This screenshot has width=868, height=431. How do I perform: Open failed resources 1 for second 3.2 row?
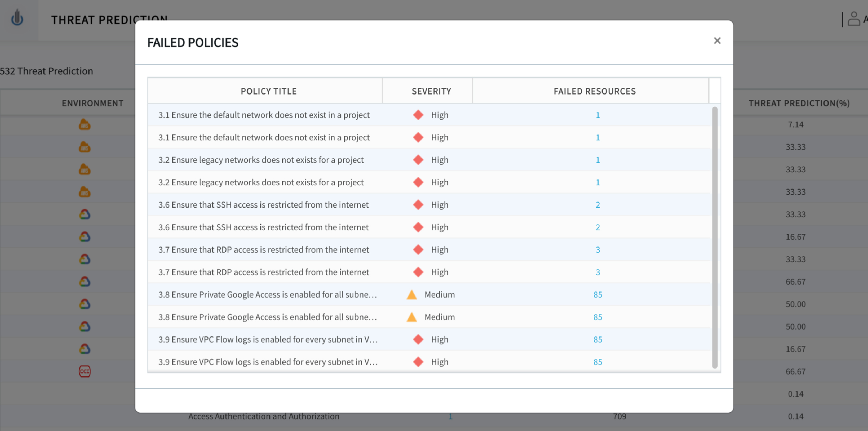(x=598, y=182)
